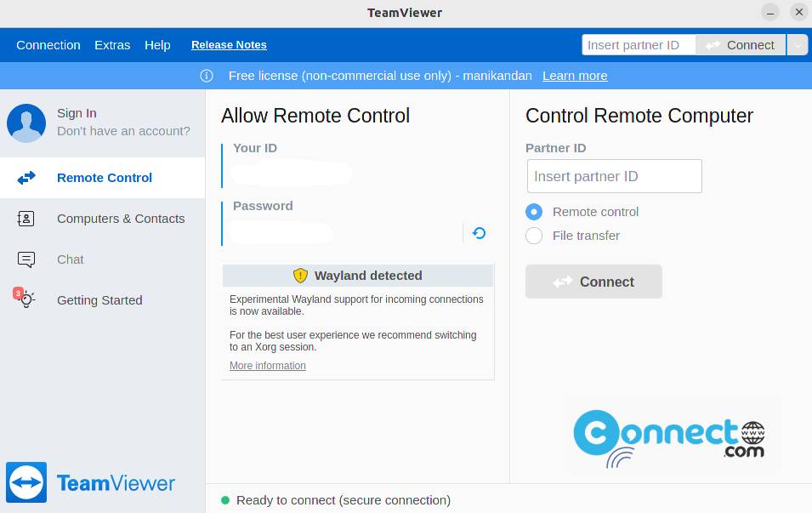Minimize the TeamViewer window
This screenshot has height=513, width=812.
[770, 13]
